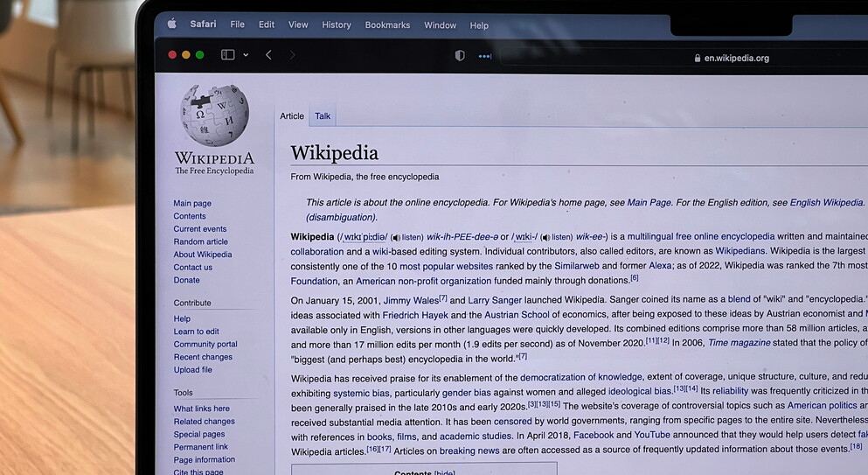Open the Edit menu
Screen dimensions: 868x475
coord(267,24)
